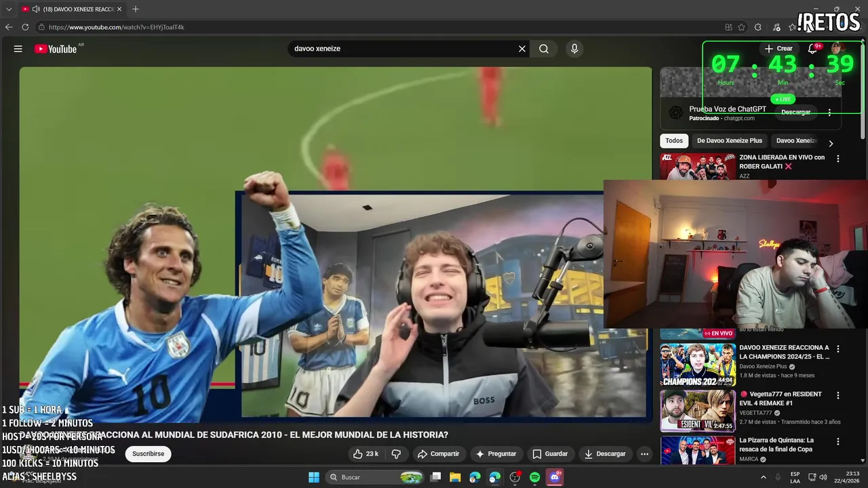This screenshot has height=488, width=868.
Task: Open Discord from the taskbar
Action: coord(555,477)
